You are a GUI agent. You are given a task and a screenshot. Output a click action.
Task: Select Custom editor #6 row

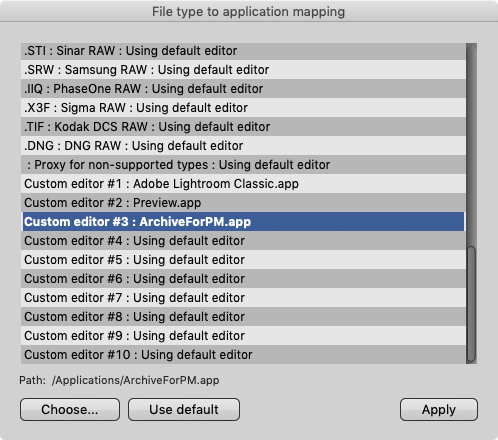(243, 279)
